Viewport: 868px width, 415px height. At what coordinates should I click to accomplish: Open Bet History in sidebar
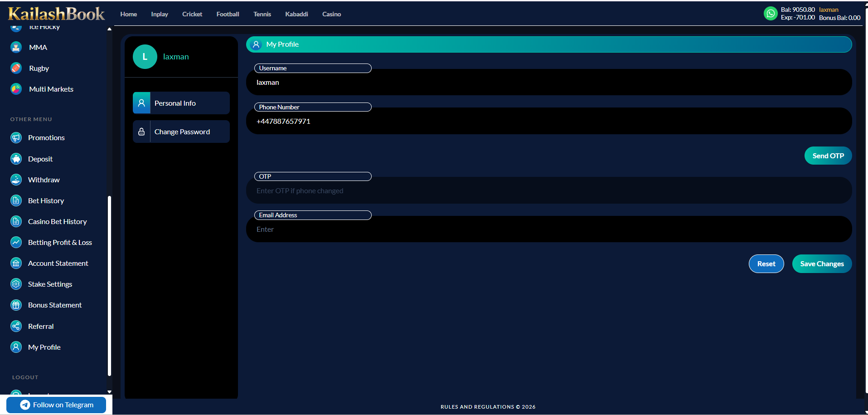click(x=46, y=200)
